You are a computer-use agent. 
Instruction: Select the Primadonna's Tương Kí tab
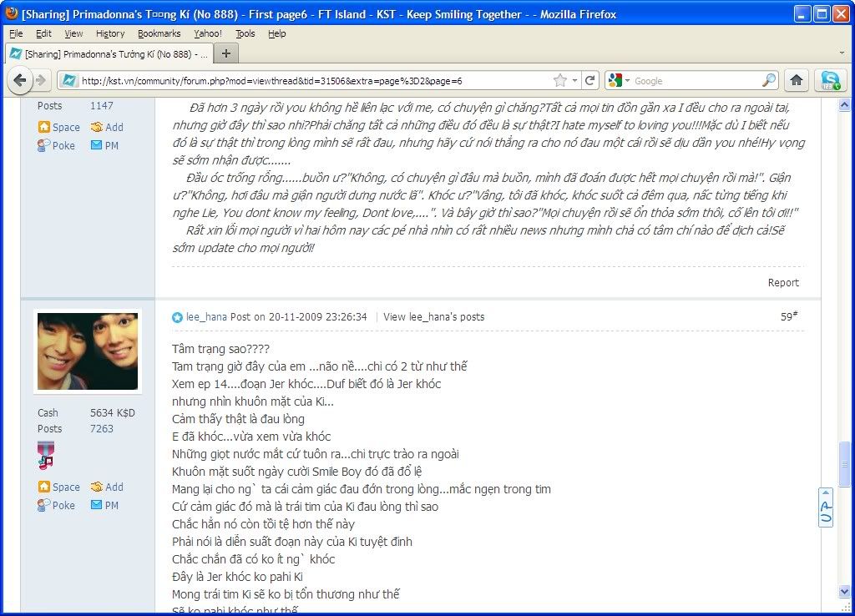pos(108,54)
